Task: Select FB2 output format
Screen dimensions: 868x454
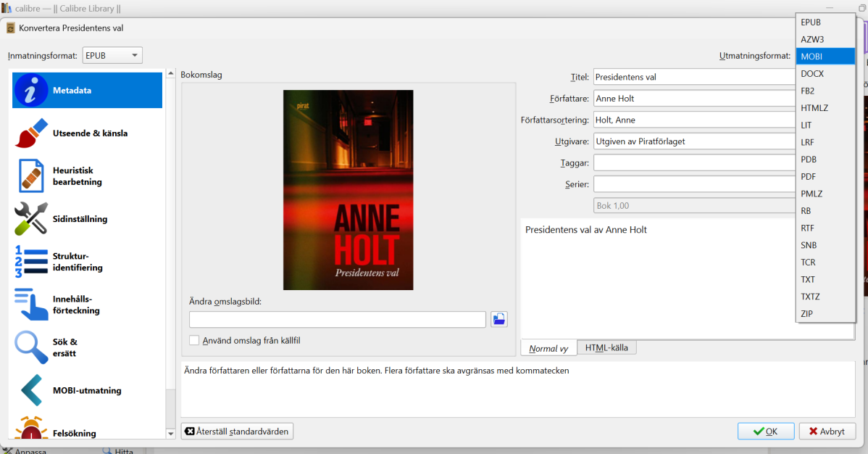Action: coord(825,91)
